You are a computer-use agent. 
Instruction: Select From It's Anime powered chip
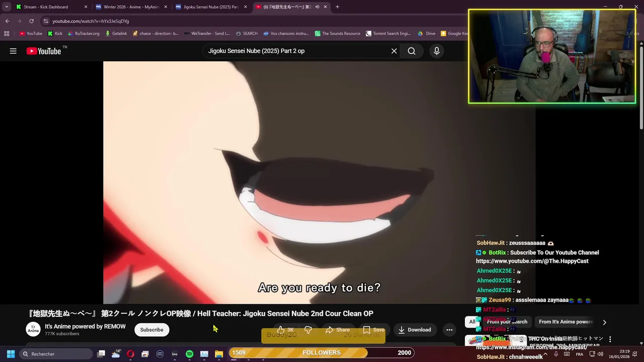tap(565, 322)
